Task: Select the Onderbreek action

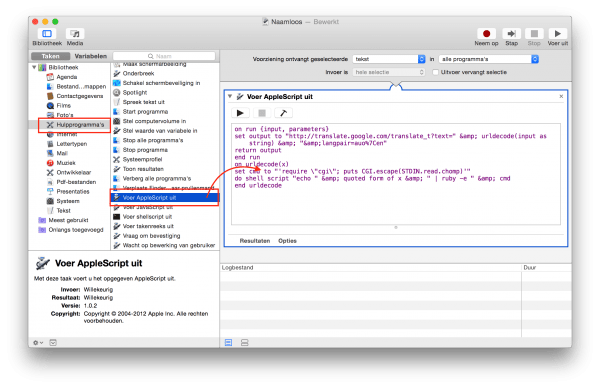Action: click(x=134, y=73)
